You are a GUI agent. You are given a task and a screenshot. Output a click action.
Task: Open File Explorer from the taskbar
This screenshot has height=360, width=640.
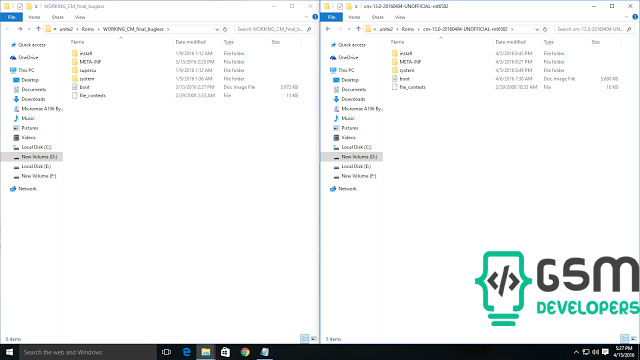[x=206, y=352]
